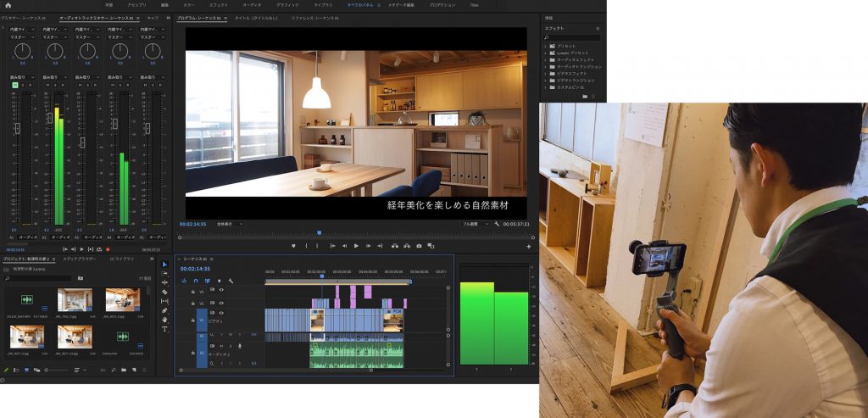The image size is (868, 418).
Task: Toggle the V3 track eye visibility
Action: coord(221,290)
